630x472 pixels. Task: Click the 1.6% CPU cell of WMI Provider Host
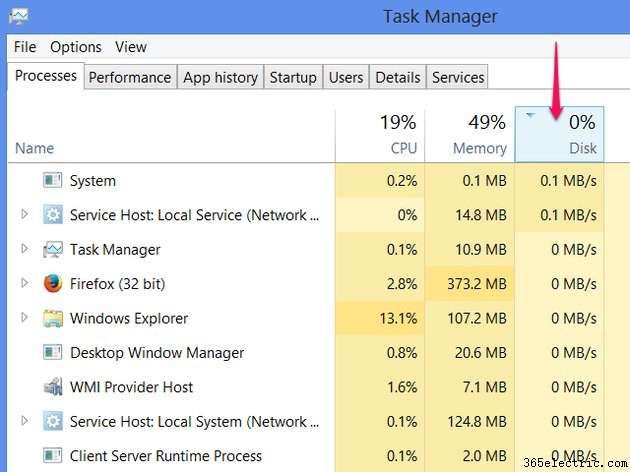click(x=380, y=387)
